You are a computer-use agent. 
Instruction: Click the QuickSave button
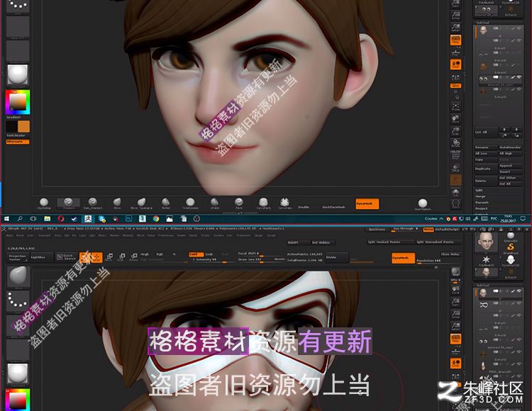pos(377,230)
